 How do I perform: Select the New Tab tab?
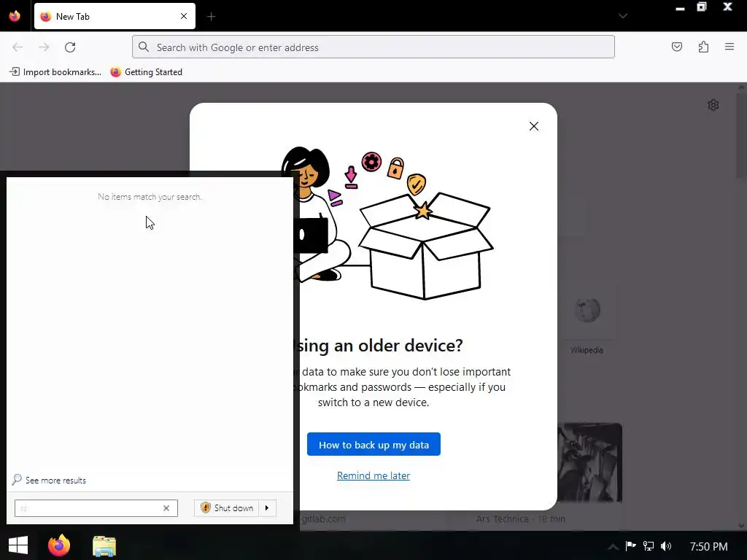tap(115, 16)
